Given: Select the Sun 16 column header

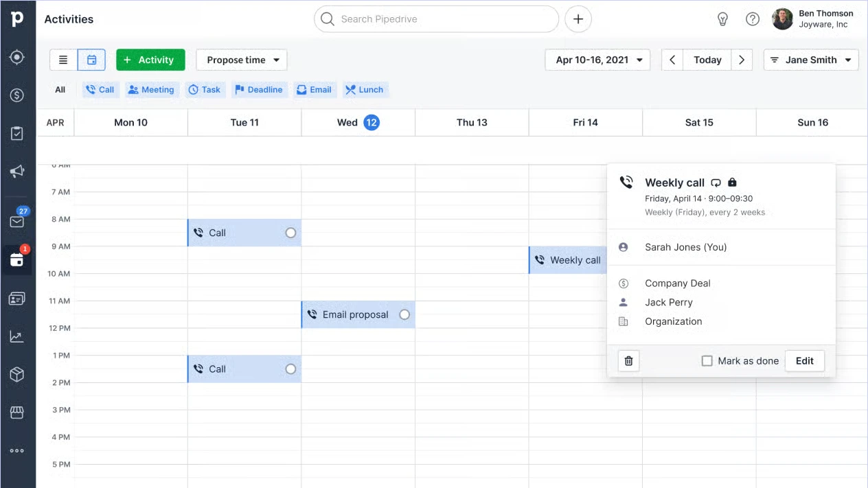Looking at the screenshot, I should [812, 122].
